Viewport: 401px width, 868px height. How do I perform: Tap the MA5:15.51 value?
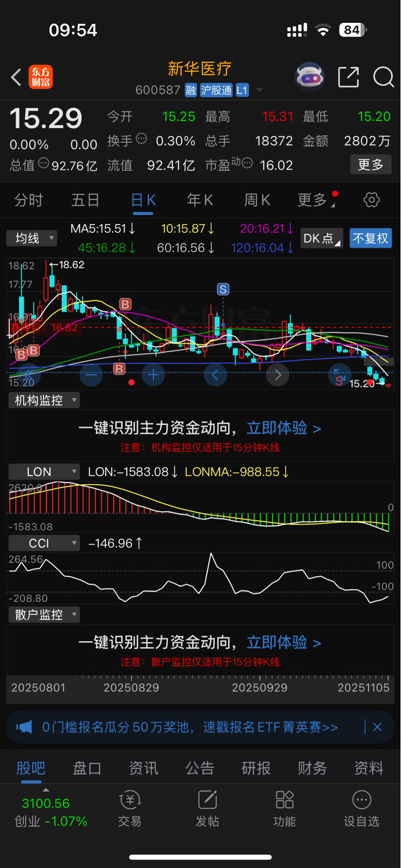(103, 228)
